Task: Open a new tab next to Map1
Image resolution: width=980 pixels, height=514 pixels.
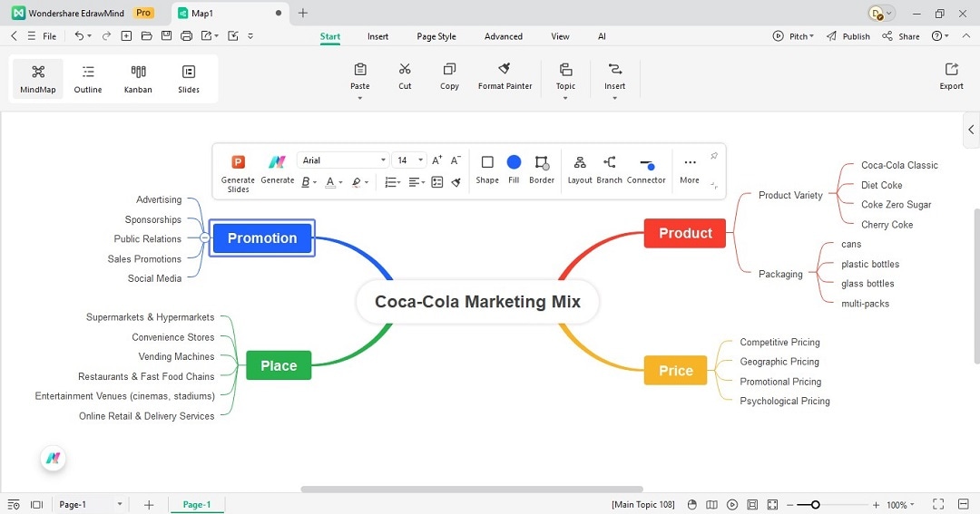Action: (x=302, y=13)
